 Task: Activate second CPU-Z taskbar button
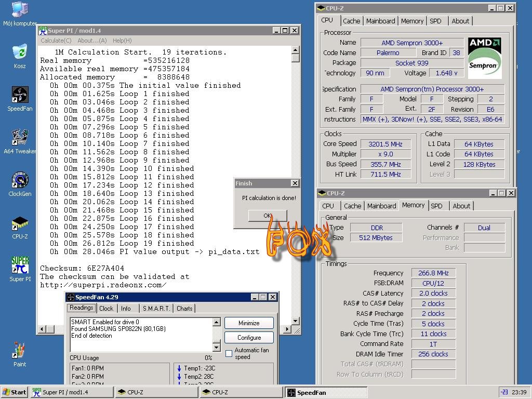pos(241,392)
